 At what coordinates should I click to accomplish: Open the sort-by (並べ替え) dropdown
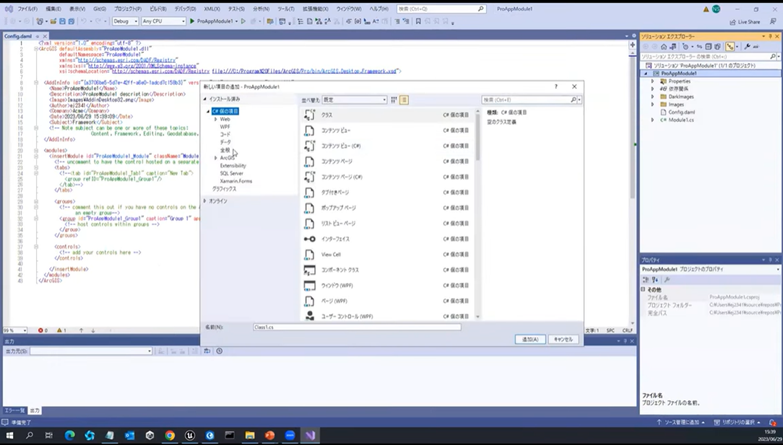[x=355, y=100]
